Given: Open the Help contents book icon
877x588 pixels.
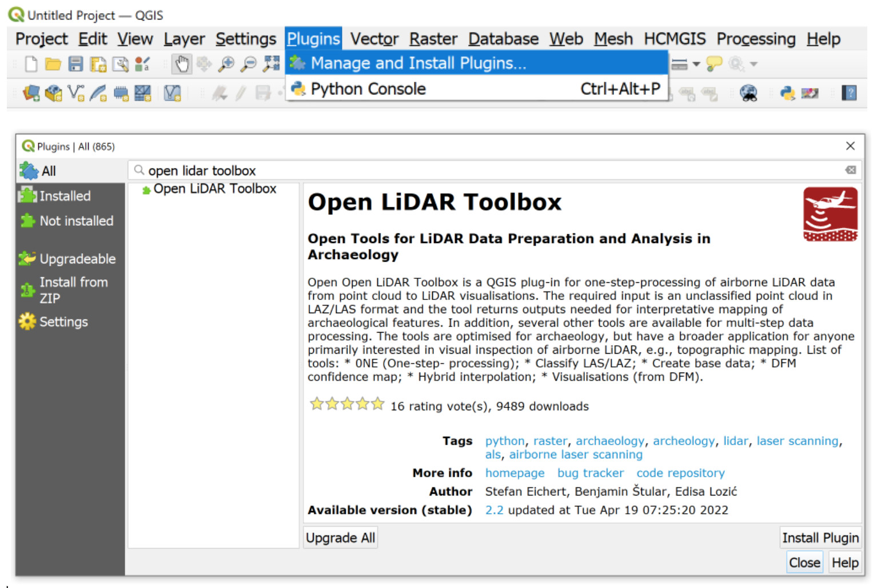Looking at the screenshot, I should pos(850,93).
